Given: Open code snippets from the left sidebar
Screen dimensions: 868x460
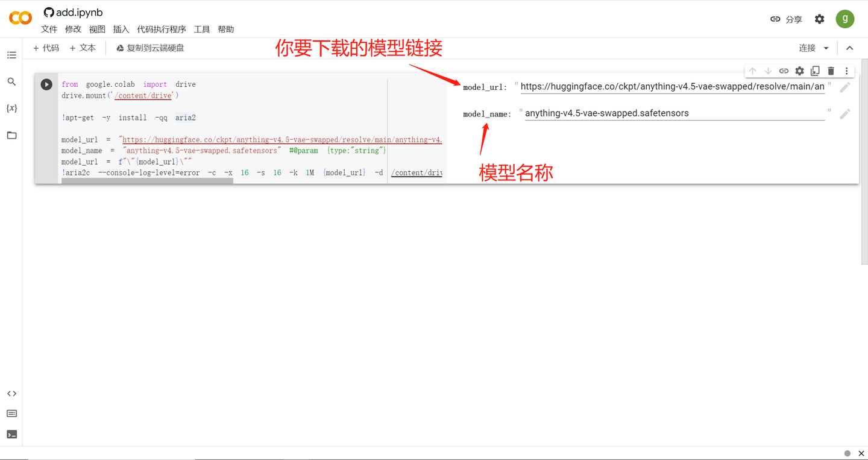Looking at the screenshot, I should point(11,393).
